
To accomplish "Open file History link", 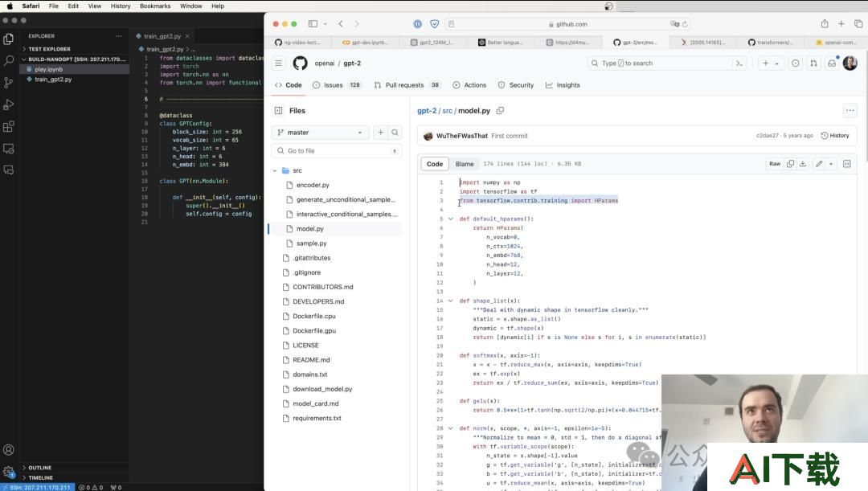I will (835, 136).
